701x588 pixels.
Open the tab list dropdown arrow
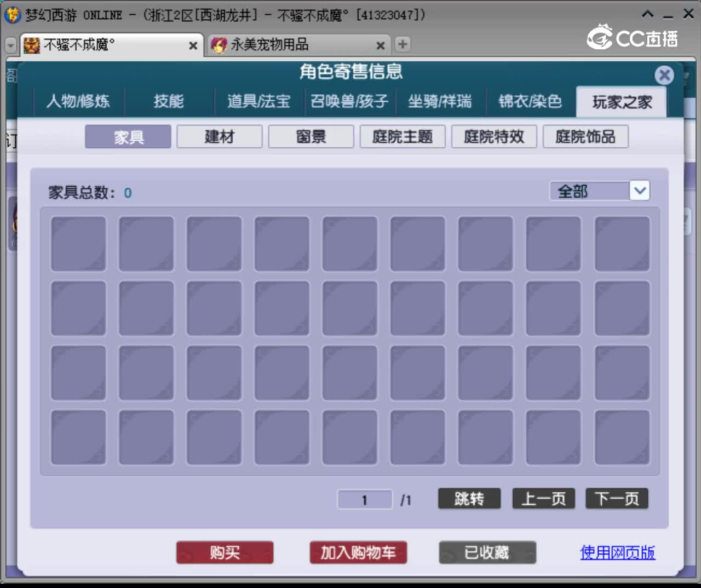click(10, 45)
